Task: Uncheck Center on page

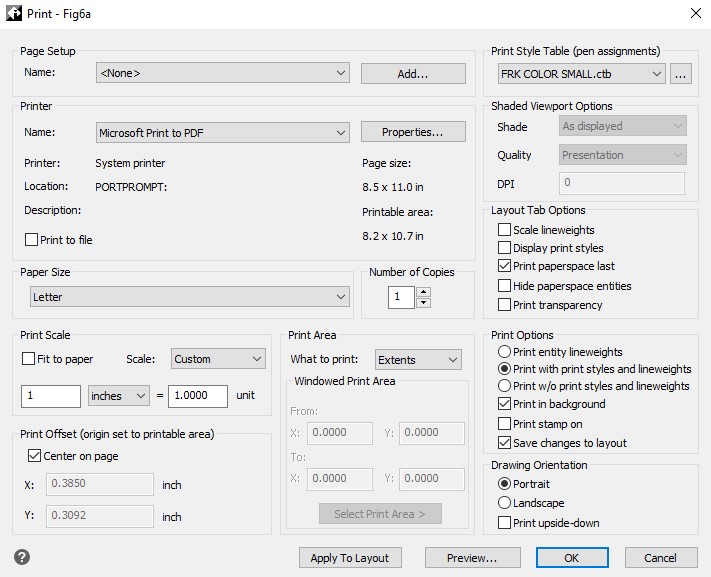Action: (x=34, y=455)
